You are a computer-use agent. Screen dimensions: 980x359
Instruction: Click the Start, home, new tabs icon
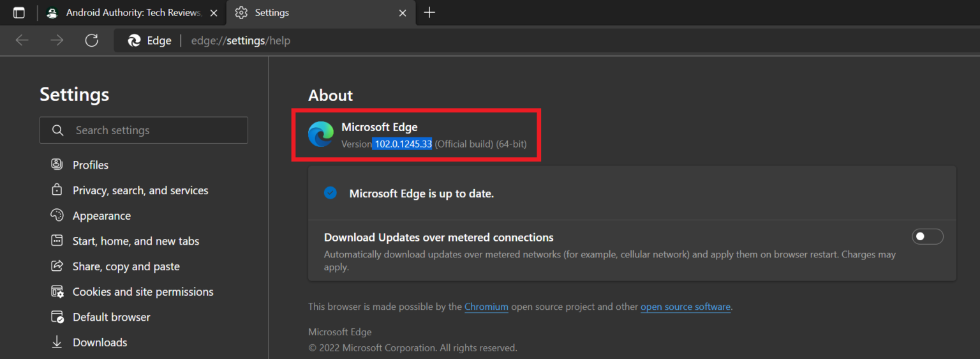(x=57, y=241)
